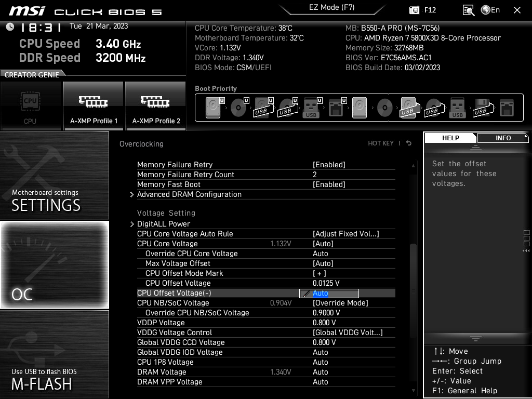This screenshot has width=532, height=399.
Task: Open CPU Core Voltage [Auto] dropdown
Action: tap(323, 244)
